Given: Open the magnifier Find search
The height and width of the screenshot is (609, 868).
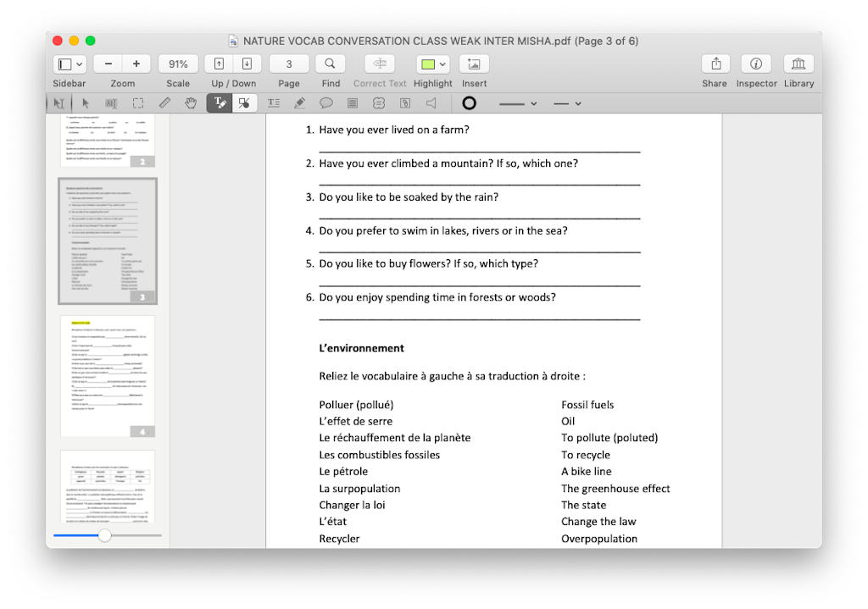Looking at the screenshot, I should [x=330, y=64].
